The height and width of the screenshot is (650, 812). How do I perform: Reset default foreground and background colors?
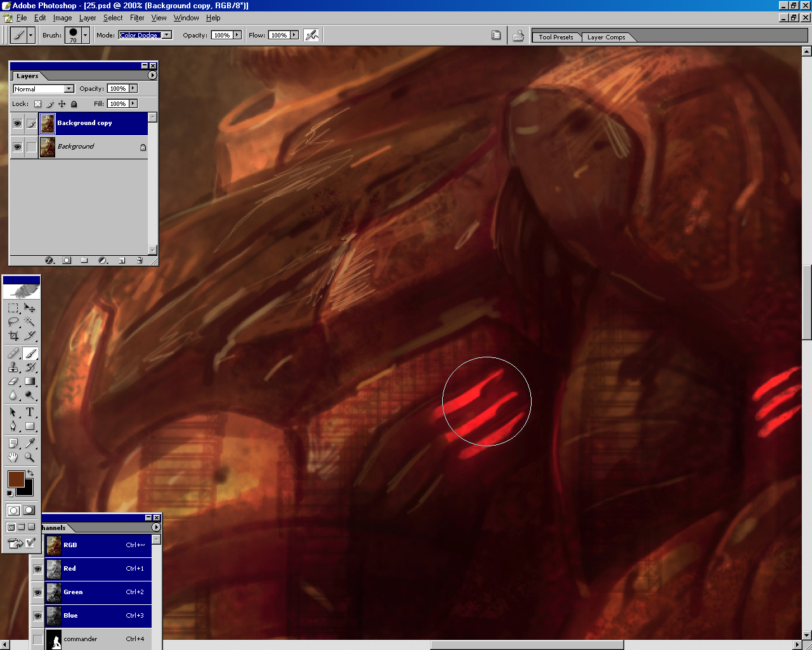click(10, 493)
